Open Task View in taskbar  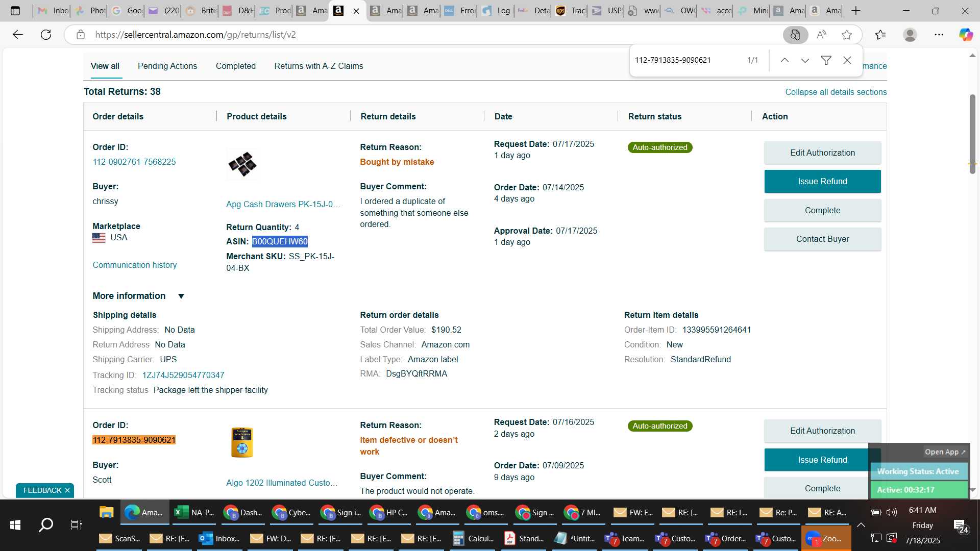(76, 524)
